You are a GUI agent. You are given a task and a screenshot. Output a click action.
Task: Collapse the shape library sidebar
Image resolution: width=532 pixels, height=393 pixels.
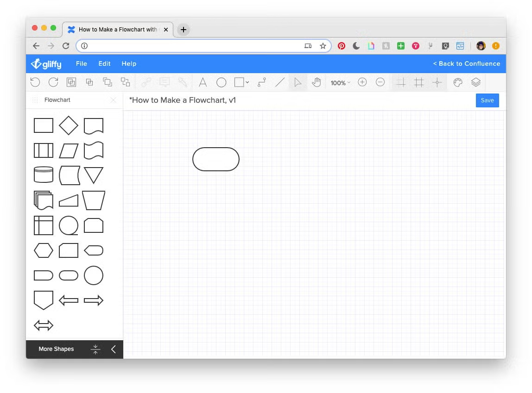point(114,349)
